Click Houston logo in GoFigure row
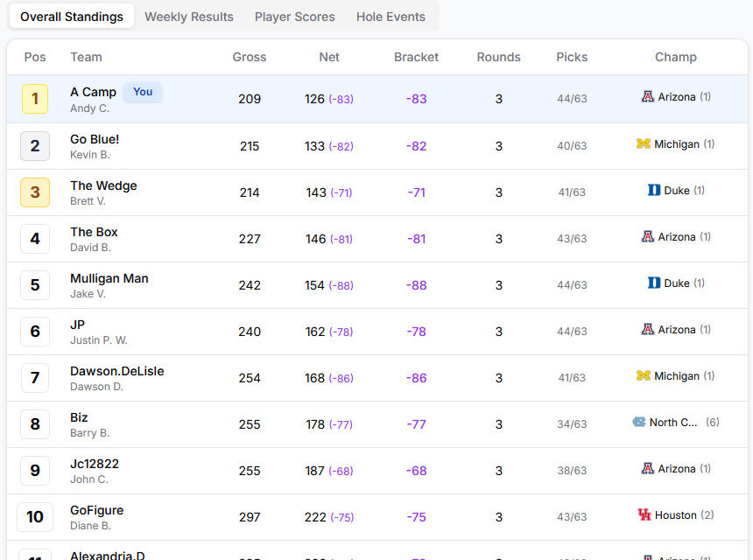753x560 pixels. [x=644, y=514]
